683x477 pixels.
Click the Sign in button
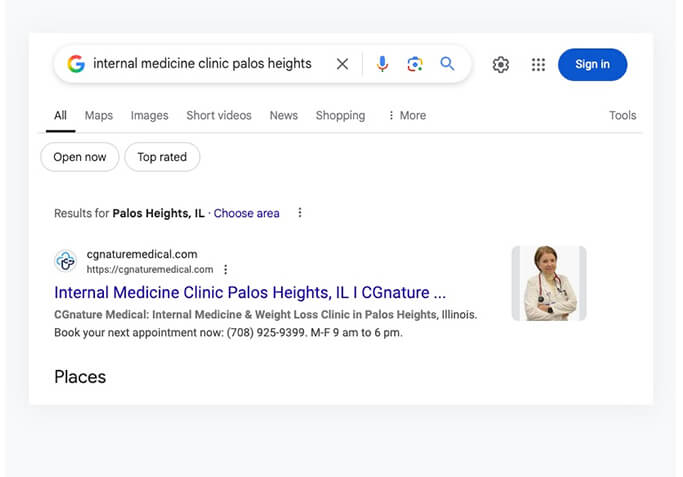coord(592,64)
